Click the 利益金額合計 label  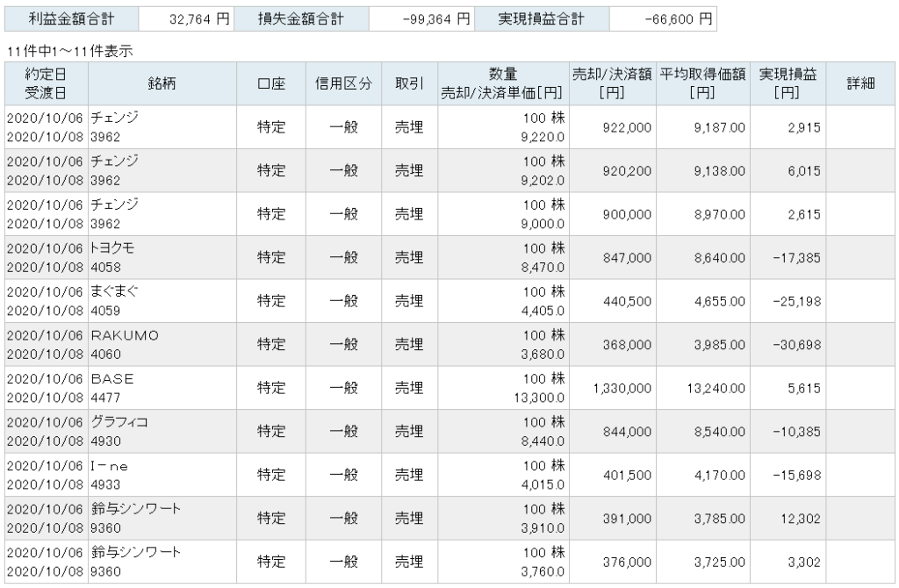[x=72, y=19]
